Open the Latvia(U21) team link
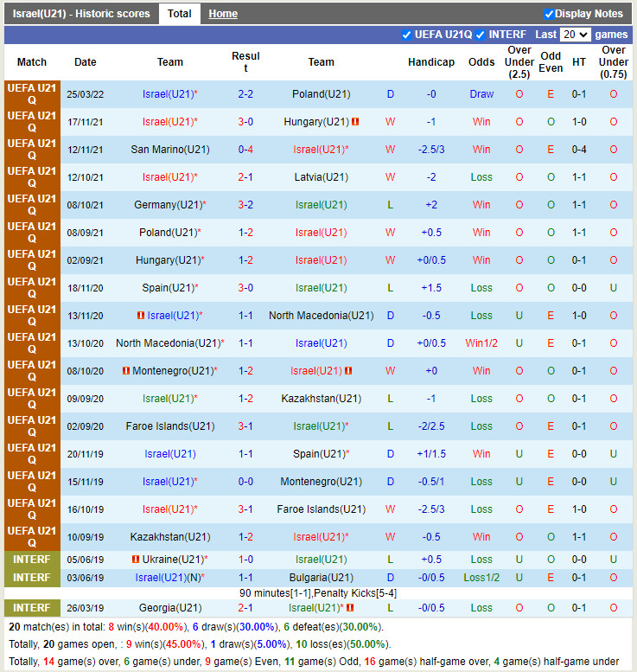The height and width of the screenshot is (672, 637). [321, 177]
